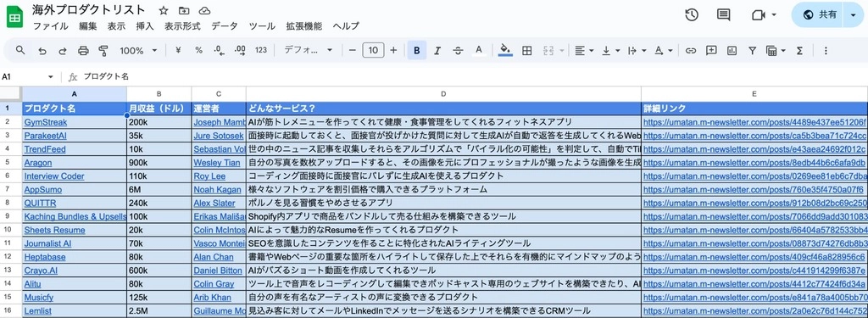The width and height of the screenshot is (868, 318).
Task: Insert a link using chain icon
Action: point(690,50)
